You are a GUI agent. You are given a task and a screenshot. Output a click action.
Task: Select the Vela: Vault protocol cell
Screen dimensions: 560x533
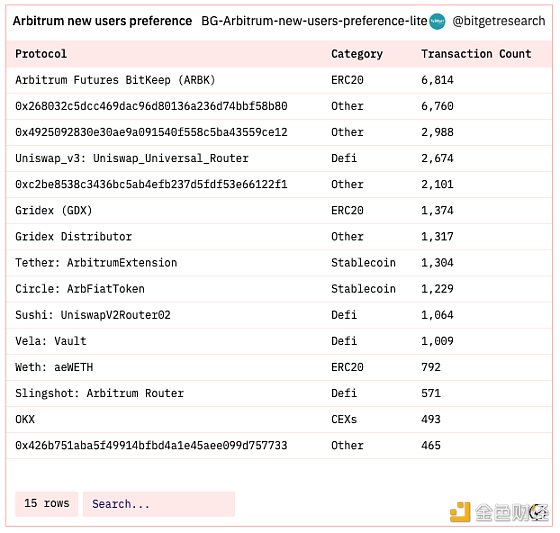(51, 341)
